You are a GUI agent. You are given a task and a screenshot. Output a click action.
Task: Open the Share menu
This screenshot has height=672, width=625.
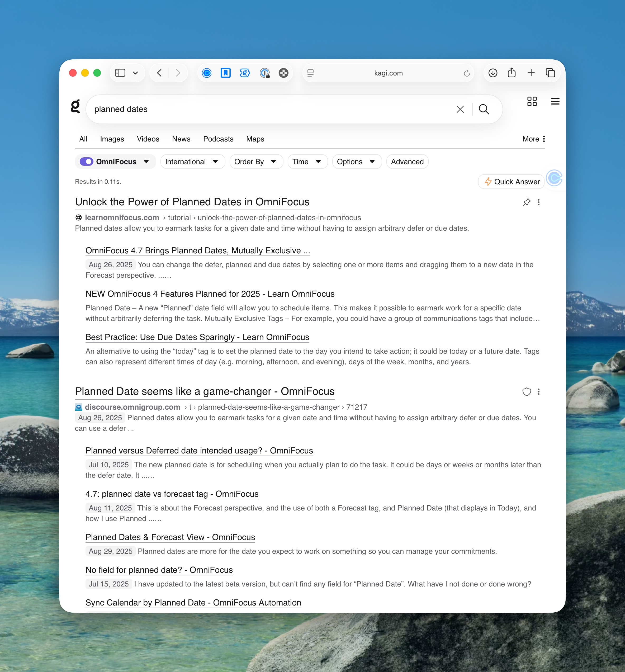pyautogui.click(x=512, y=73)
